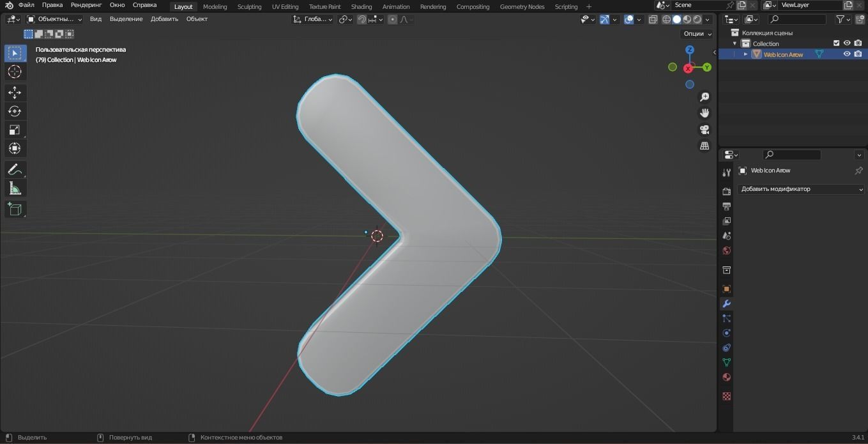The width and height of the screenshot is (868, 444).
Task: Open the Файл menu
Action: 26,5
